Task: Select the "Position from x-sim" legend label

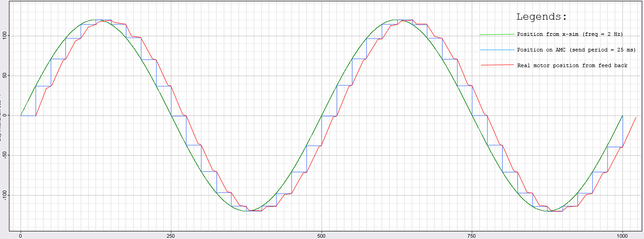Action: (x=570, y=34)
